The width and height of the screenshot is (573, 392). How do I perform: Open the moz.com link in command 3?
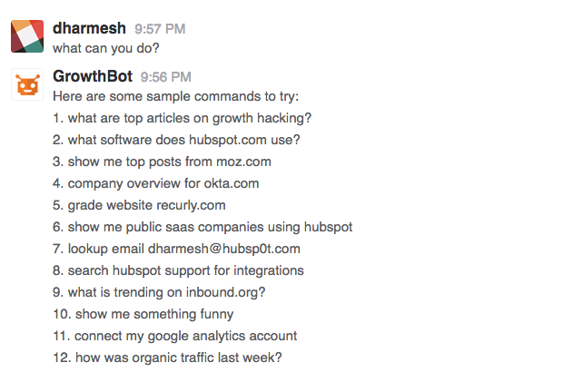(243, 162)
